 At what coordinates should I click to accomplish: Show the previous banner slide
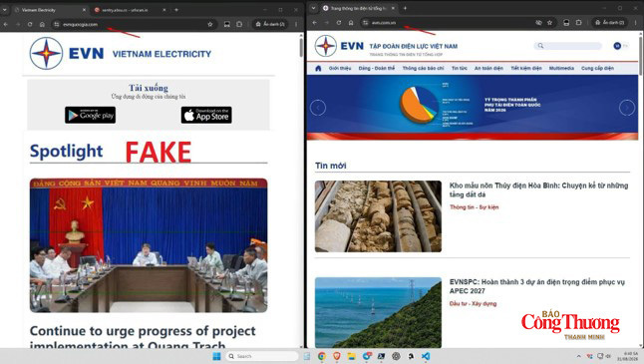coord(318,108)
